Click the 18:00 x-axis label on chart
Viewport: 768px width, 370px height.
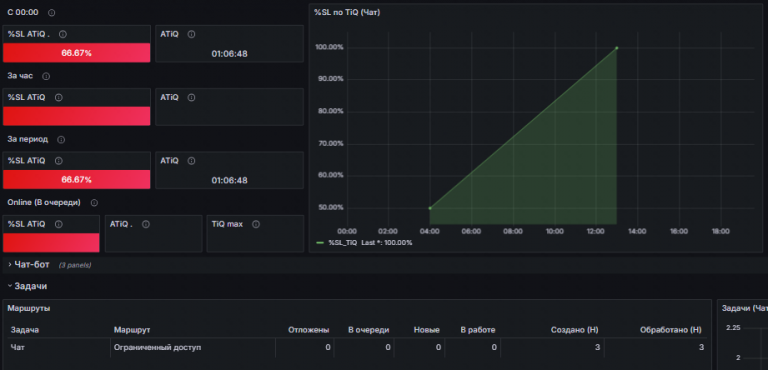pyautogui.click(x=720, y=231)
